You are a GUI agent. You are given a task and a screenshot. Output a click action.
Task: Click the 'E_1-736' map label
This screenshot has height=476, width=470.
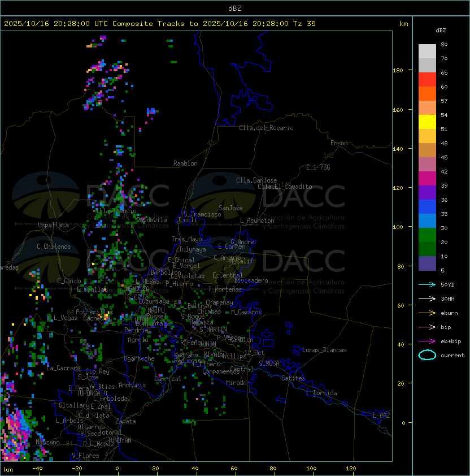318,167
